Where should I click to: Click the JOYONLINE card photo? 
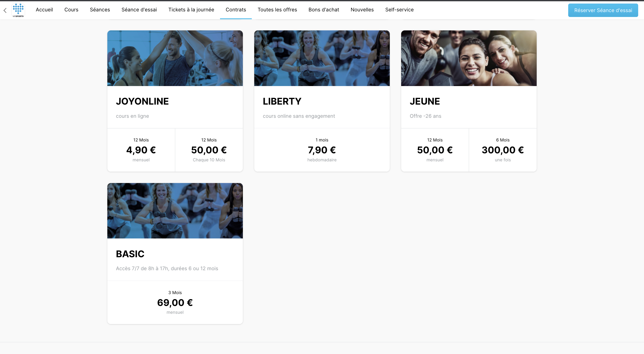pyautogui.click(x=175, y=58)
